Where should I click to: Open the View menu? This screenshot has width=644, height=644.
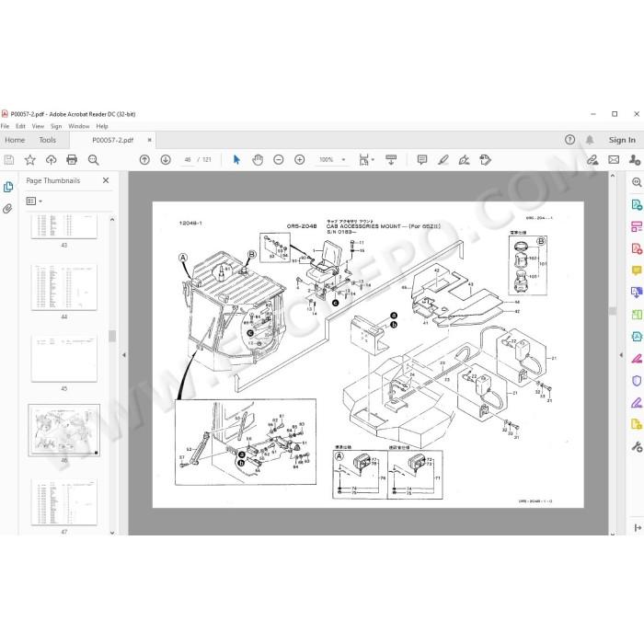[x=38, y=126]
